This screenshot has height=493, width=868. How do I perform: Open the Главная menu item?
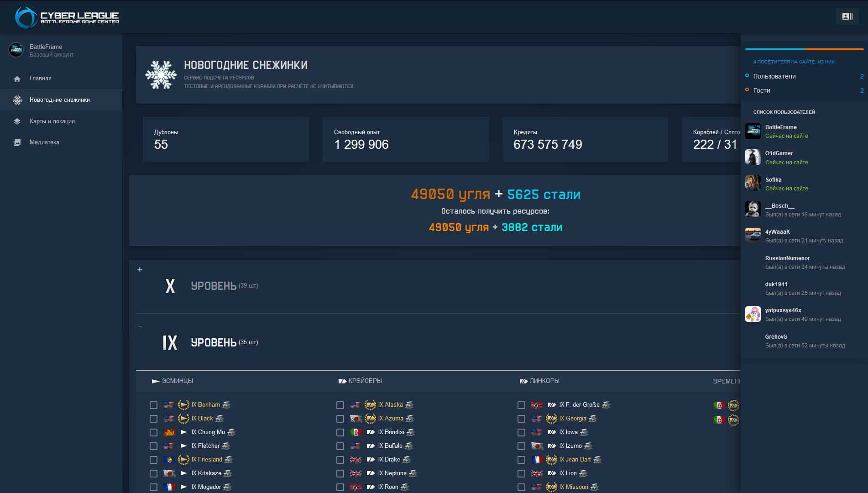[x=61, y=79]
